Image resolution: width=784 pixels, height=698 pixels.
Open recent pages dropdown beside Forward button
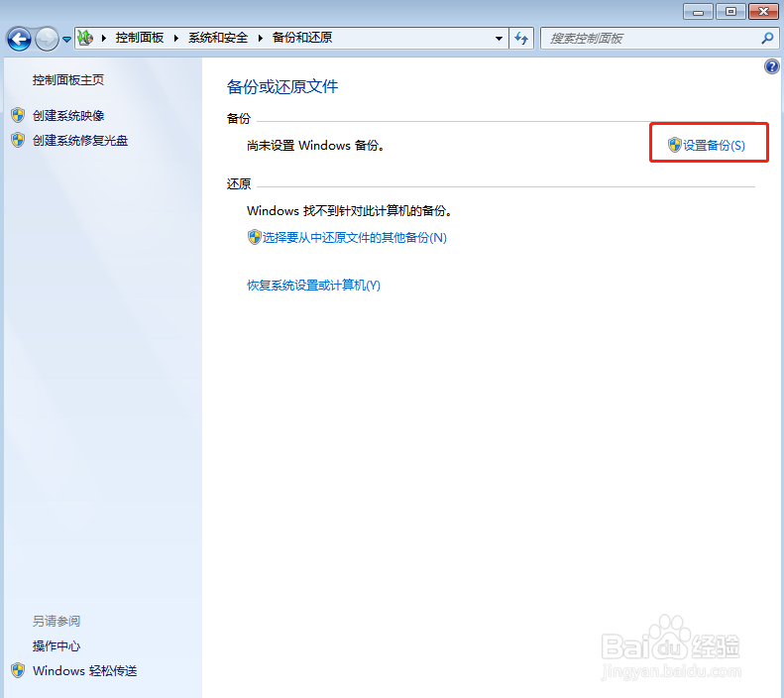click(66, 39)
